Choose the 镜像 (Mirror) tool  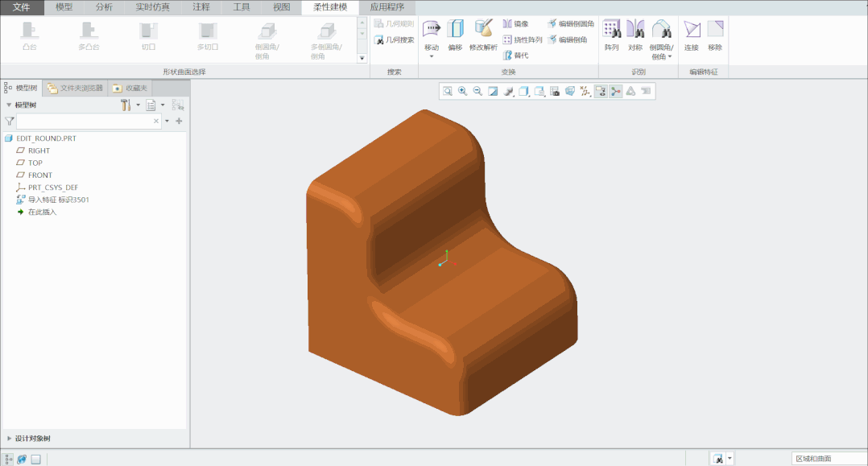tap(515, 24)
